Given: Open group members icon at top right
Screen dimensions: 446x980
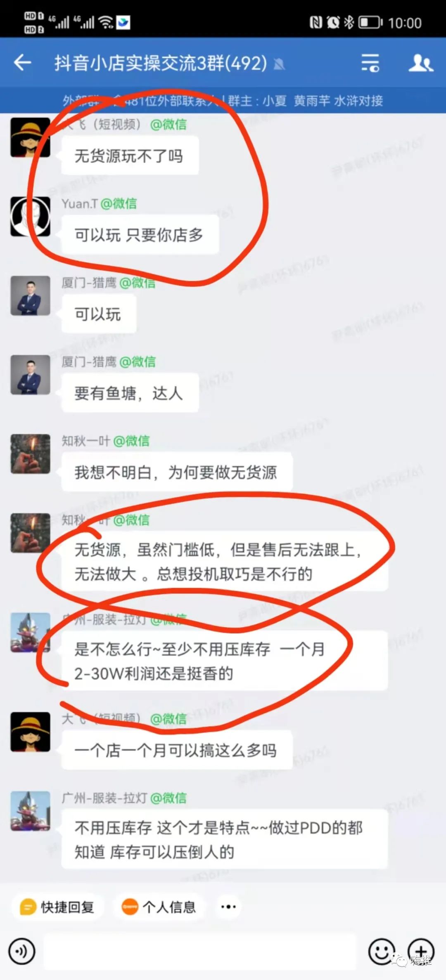Looking at the screenshot, I should [420, 63].
